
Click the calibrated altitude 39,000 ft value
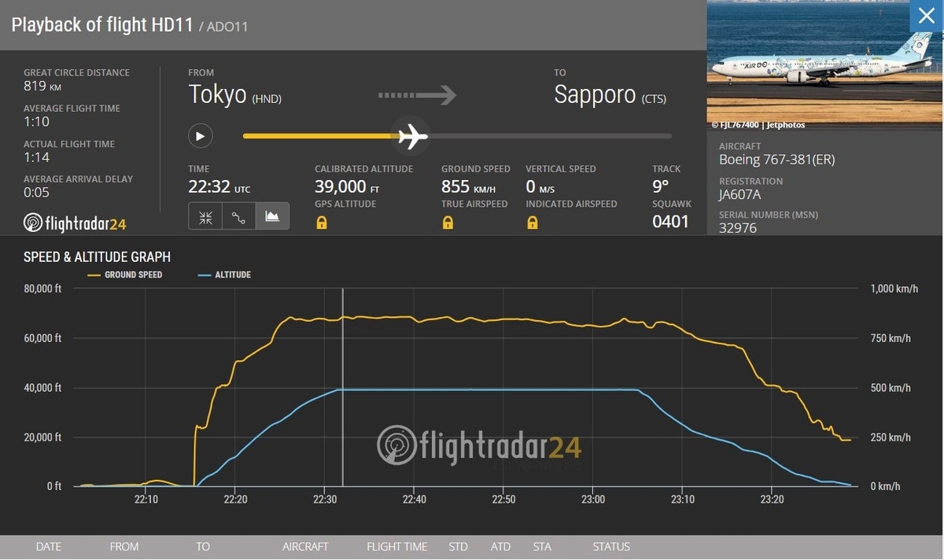coord(347,186)
